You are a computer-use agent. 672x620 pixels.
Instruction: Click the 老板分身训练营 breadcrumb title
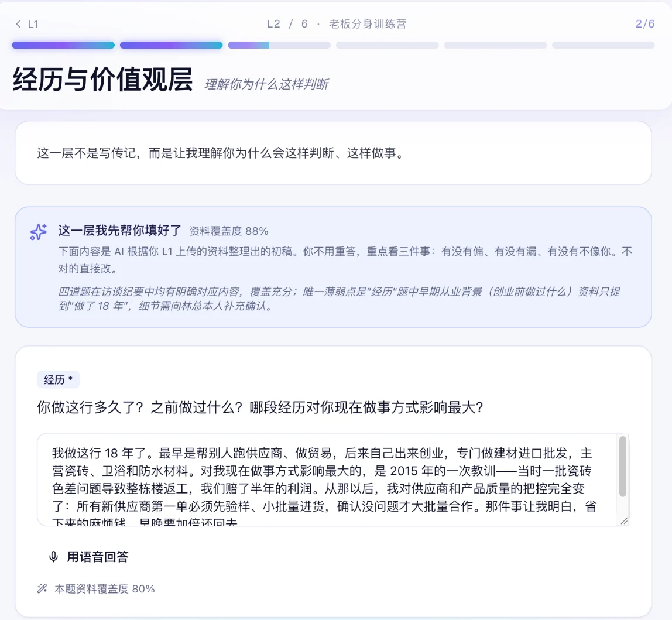click(x=368, y=24)
